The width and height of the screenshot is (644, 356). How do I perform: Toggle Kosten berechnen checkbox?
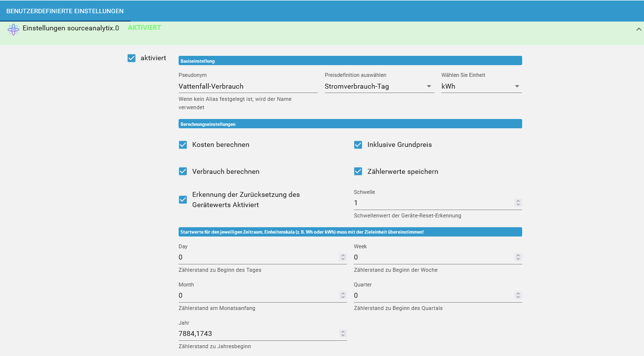click(183, 145)
